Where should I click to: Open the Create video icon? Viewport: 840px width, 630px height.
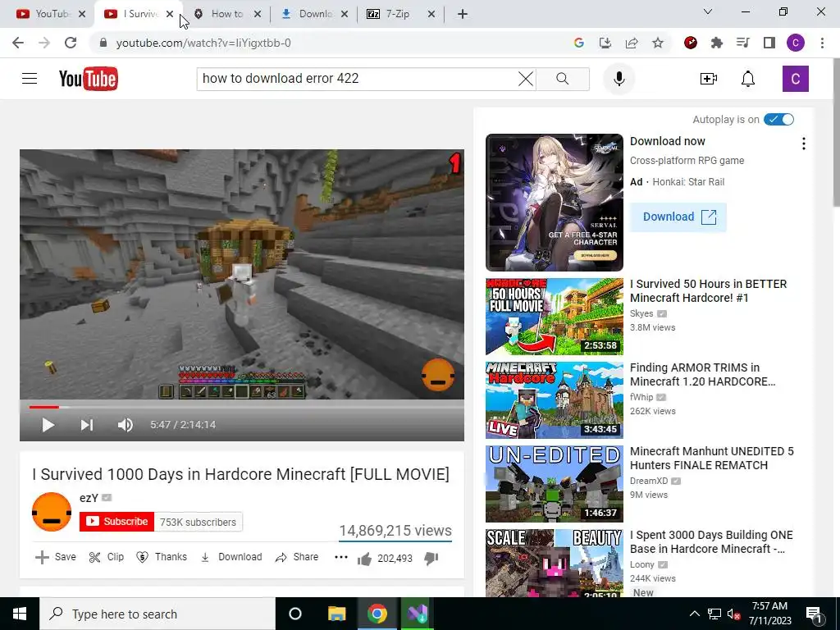[708, 79]
